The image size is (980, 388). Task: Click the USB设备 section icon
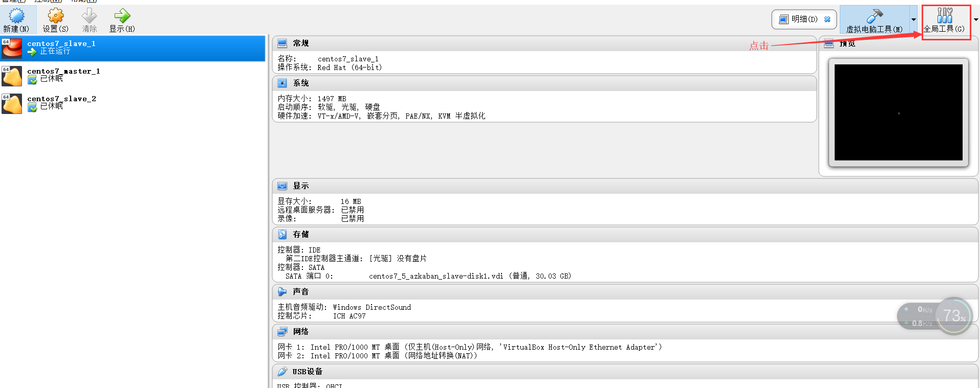click(282, 372)
